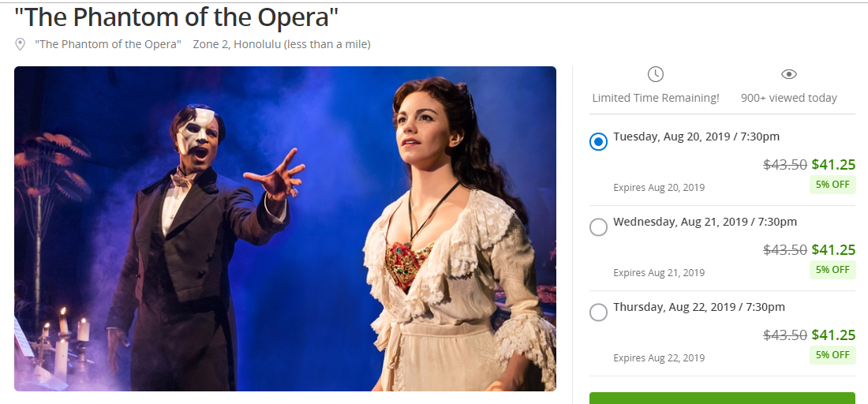The image size is (868, 404).
Task: Click the Wednesday, Aug 21, 2019 / 7:30pm label
Action: (x=705, y=222)
